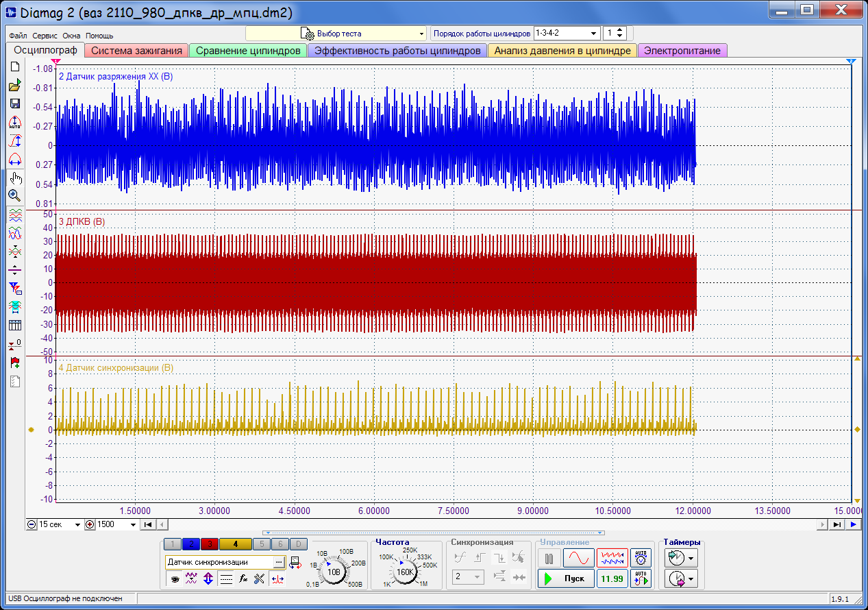This screenshot has height=610, width=868.
Task: Click the grid columns icon
Action: tap(14, 326)
